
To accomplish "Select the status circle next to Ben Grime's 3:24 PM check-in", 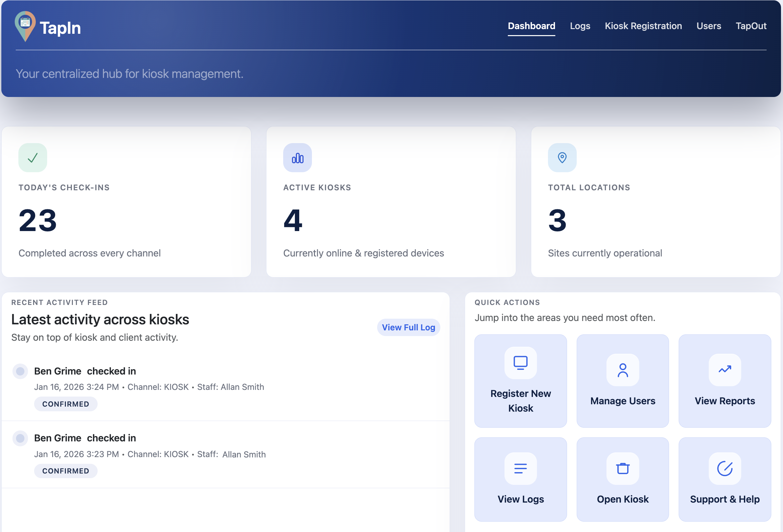I will [x=20, y=371].
